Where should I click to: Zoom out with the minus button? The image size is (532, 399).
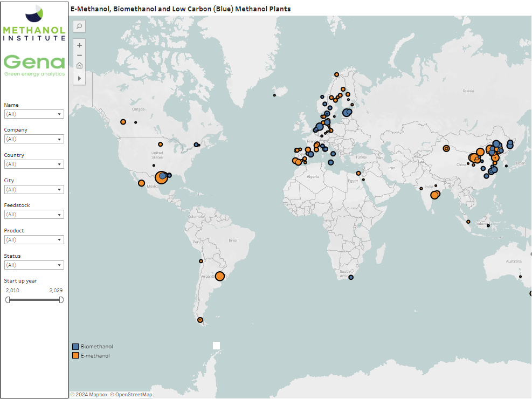tap(79, 55)
